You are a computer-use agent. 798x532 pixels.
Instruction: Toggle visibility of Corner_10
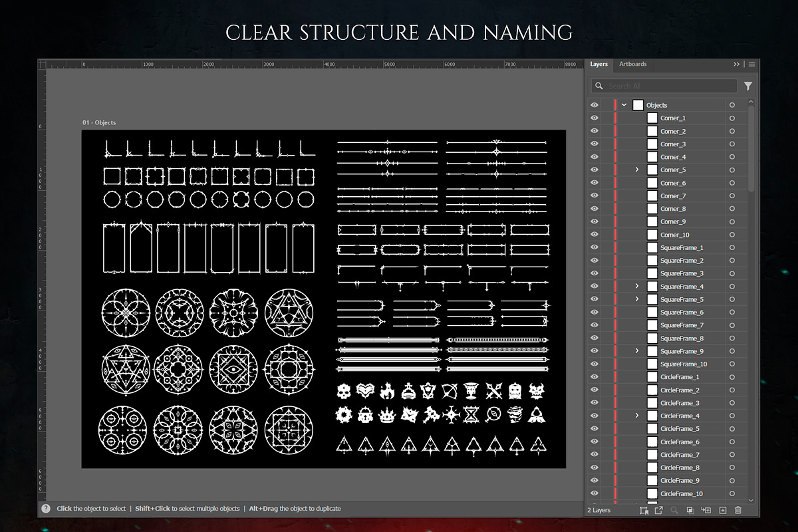click(x=595, y=235)
